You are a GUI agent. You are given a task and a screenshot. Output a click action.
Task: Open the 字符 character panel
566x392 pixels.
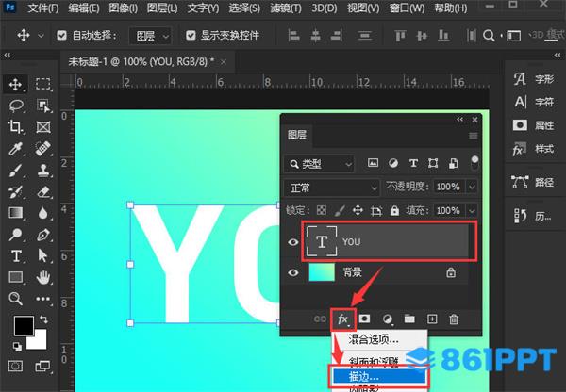pyautogui.click(x=534, y=102)
